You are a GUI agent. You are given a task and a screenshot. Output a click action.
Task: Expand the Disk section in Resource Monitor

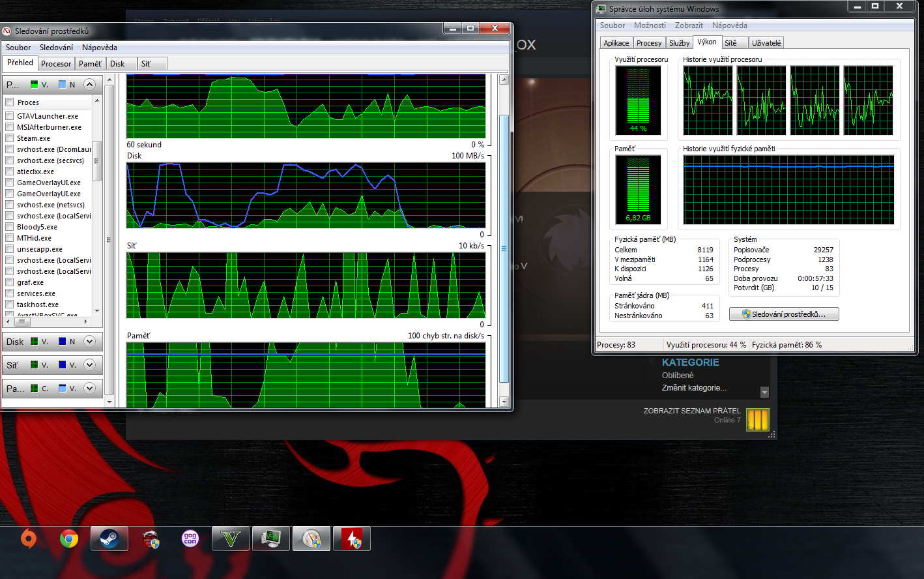click(x=90, y=341)
